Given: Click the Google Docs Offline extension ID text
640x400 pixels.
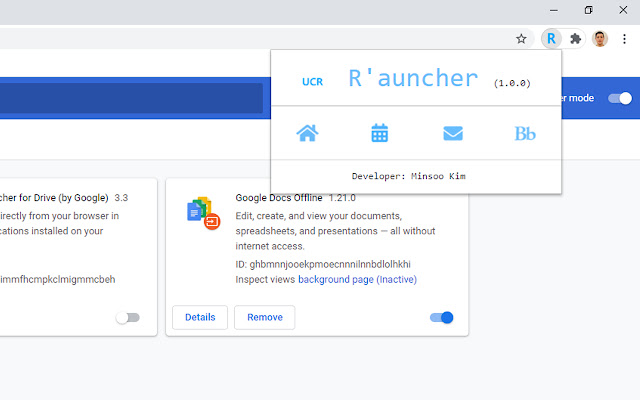Looking at the screenshot, I should (x=323, y=264).
